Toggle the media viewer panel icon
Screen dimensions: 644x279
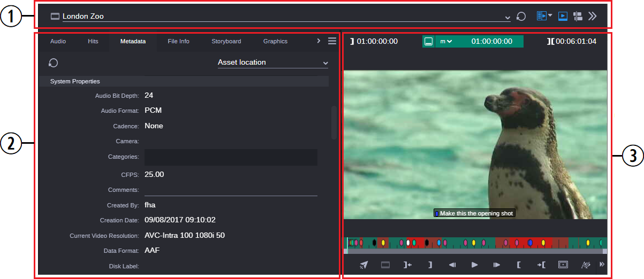(563, 16)
